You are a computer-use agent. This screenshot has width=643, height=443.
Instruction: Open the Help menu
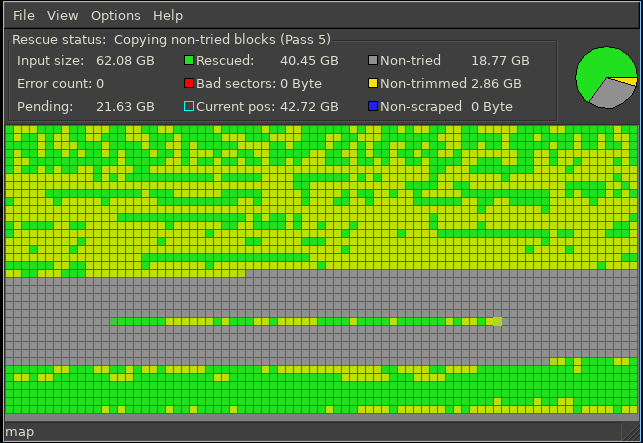pos(168,15)
